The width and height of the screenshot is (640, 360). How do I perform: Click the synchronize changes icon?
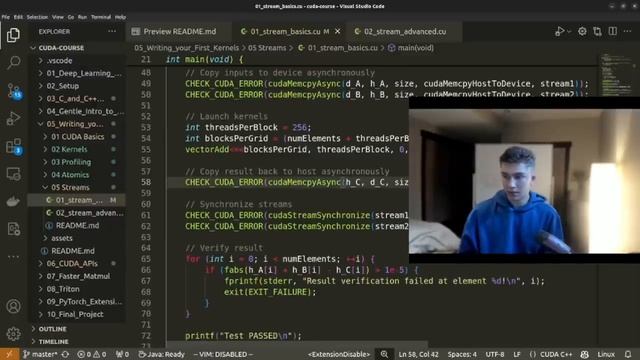(x=65, y=354)
